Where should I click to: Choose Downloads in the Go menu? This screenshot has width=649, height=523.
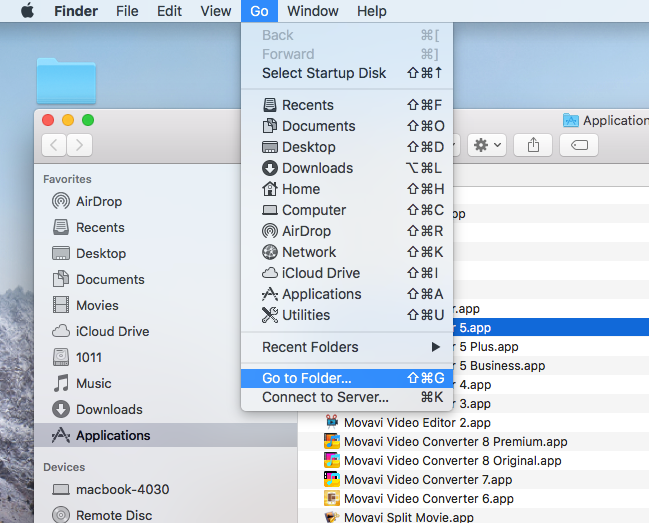(x=347, y=168)
